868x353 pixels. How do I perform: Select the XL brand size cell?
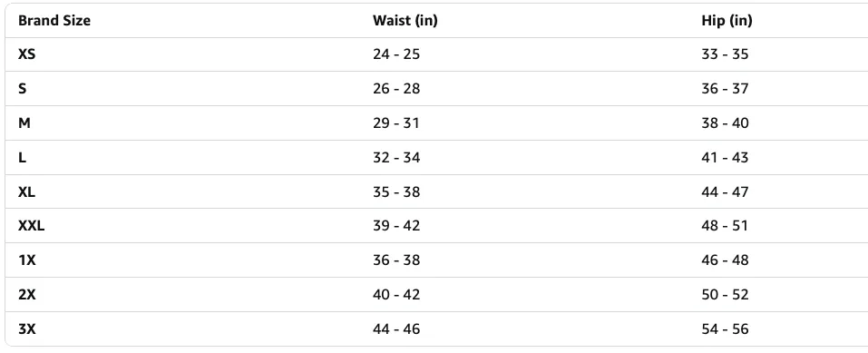click(x=26, y=191)
